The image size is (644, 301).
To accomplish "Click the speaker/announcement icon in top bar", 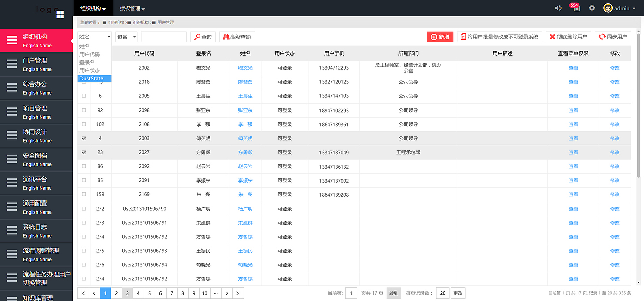I will [x=558, y=8].
